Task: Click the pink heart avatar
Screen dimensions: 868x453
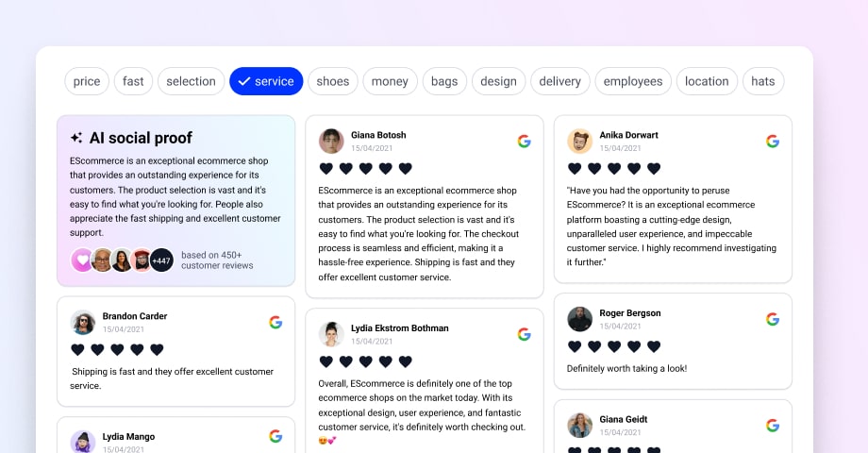Action: coord(83,260)
